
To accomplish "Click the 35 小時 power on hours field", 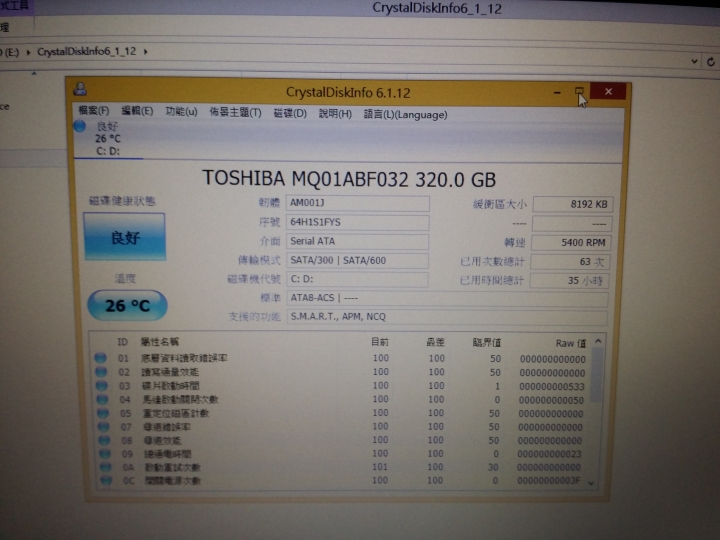I will (x=569, y=281).
